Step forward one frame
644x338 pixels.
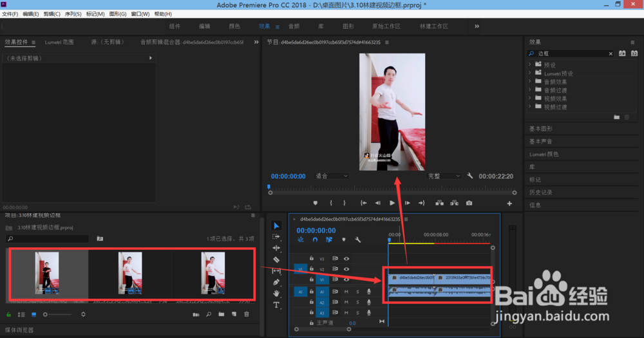pyautogui.click(x=407, y=203)
